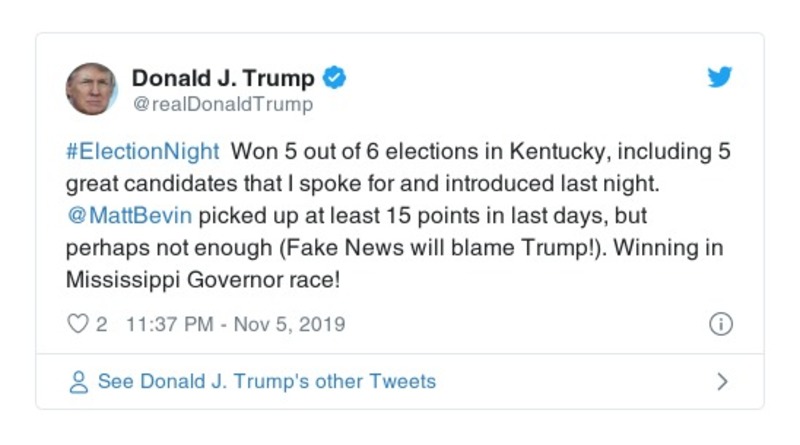
Task: Open the @realDonaldTrump handle link
Action: coord(222,104)
